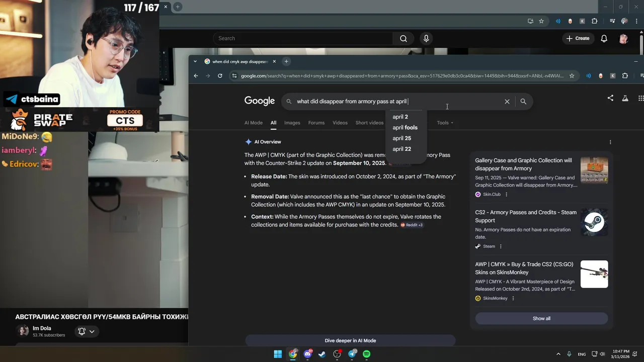Open Discord from the taskbar

[x=307, y=354]
